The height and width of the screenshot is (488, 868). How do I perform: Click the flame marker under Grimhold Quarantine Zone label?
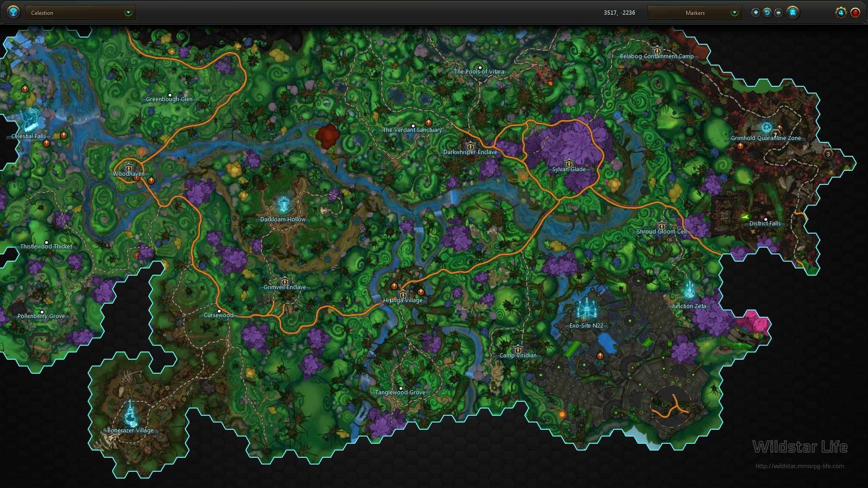(x=740, y=146)
